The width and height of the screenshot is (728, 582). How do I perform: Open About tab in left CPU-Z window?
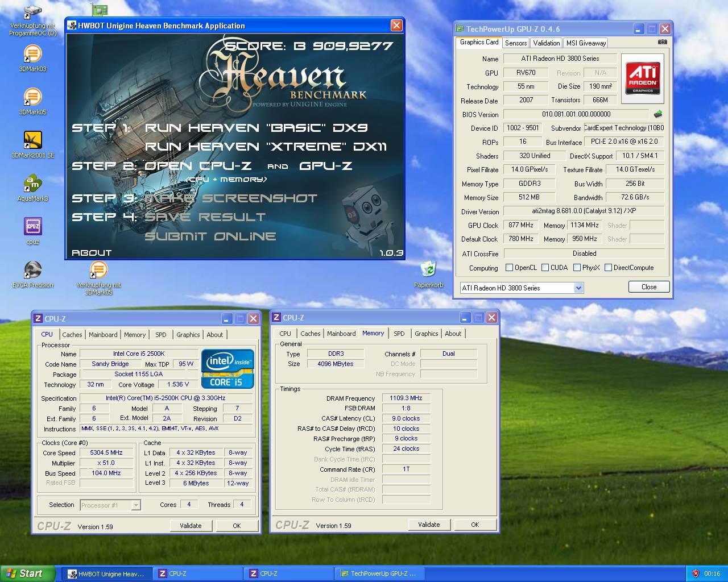click(215, 335)
